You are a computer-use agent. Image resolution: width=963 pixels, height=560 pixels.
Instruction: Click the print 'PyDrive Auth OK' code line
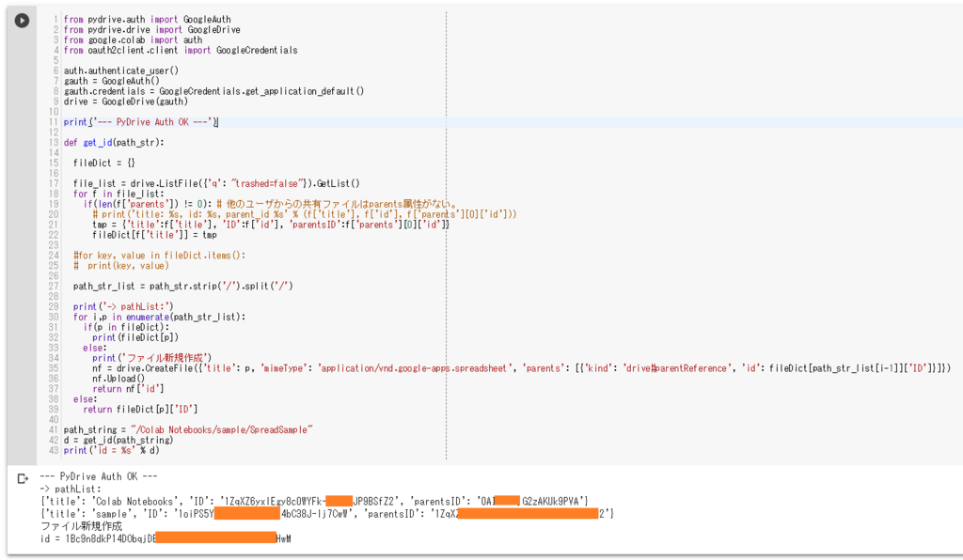[x=141, y=122]
